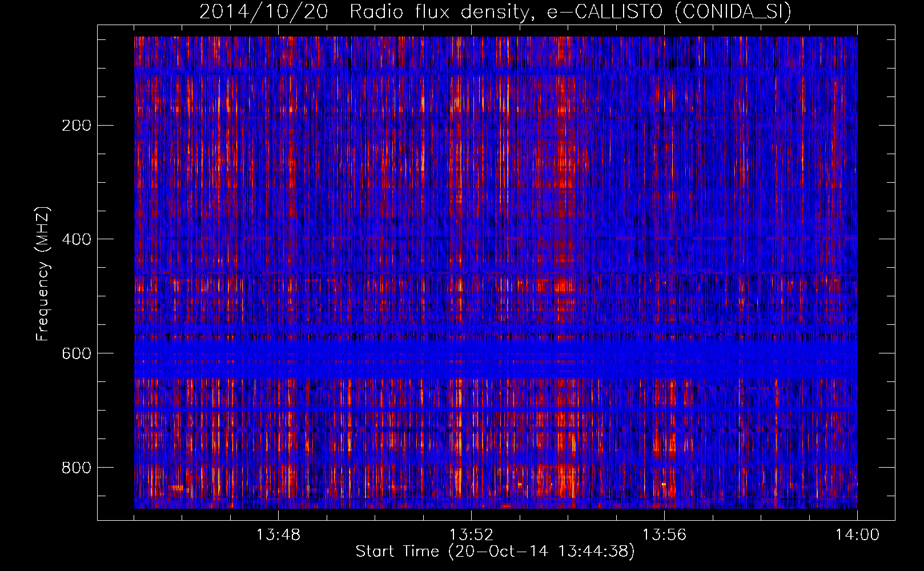
Task: Click the '14:00' time axis label
Action: (857, 535)
